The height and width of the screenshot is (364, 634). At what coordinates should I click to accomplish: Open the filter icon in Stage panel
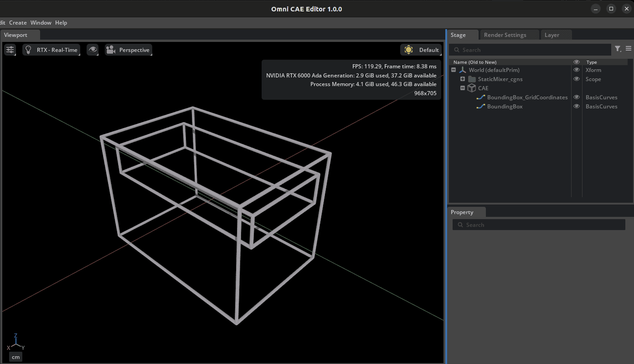618,49
